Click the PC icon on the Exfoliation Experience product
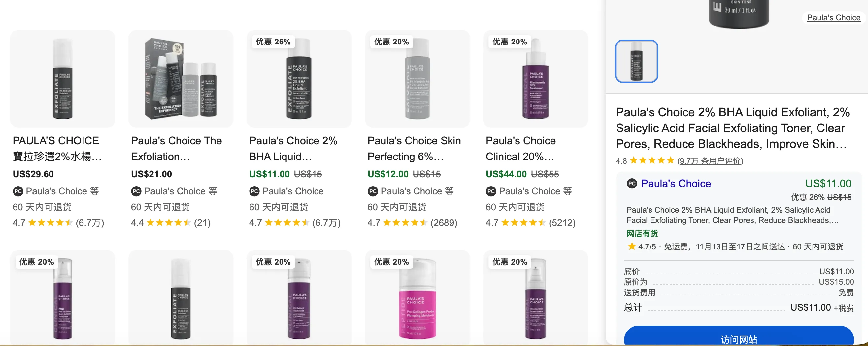The height and width of the screenshot is (346, 868). [x=136, y=191]
